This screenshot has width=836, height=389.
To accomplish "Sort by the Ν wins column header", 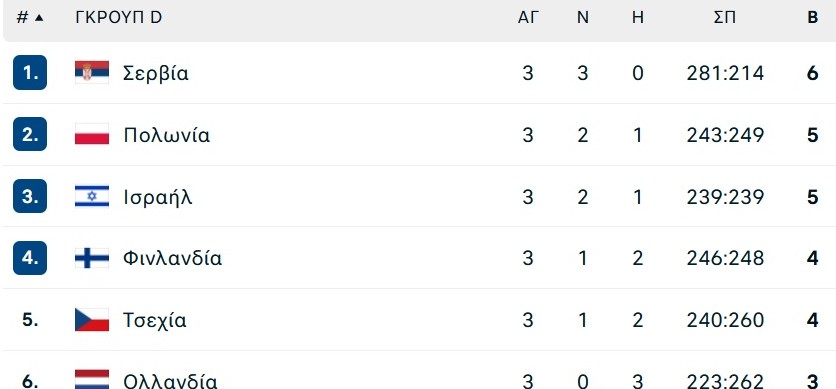I will [x=583, y=18].
